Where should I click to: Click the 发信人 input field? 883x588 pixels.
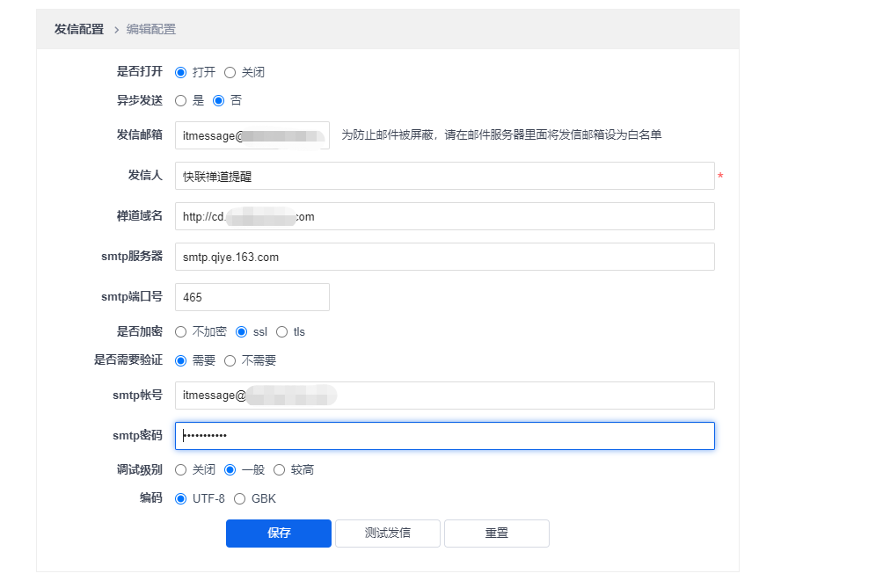444,176
